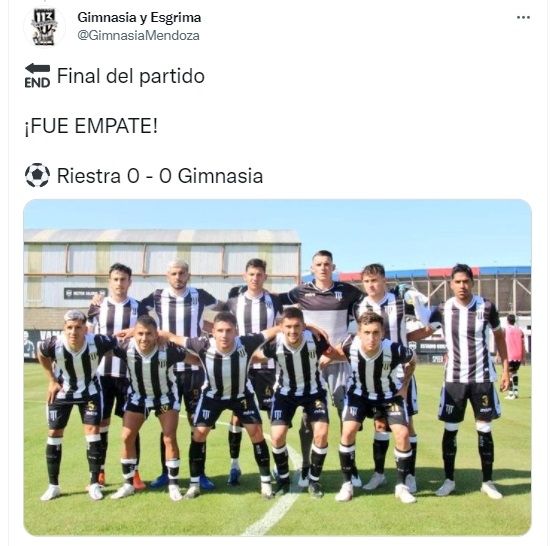Open the @GimnasiaMendoza handle link
This screenshot has width=554, height=546.
click(x=138, y=36)
